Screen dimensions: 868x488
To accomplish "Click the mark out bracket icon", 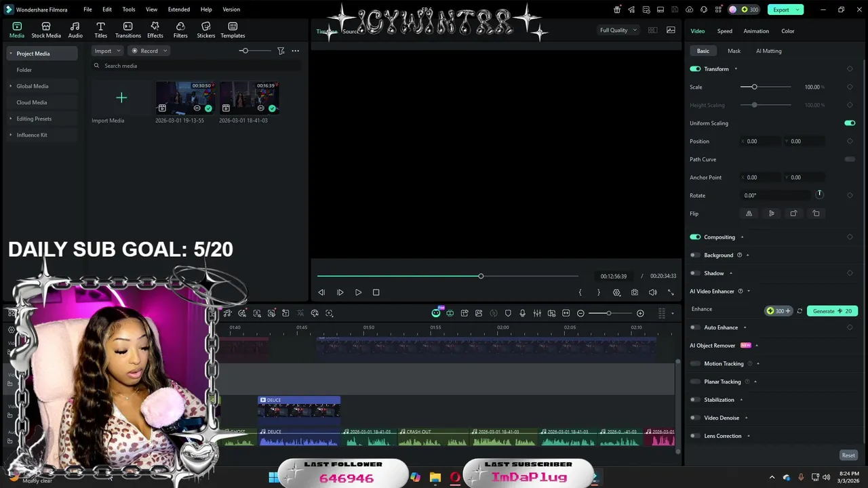I will (598, 292).
